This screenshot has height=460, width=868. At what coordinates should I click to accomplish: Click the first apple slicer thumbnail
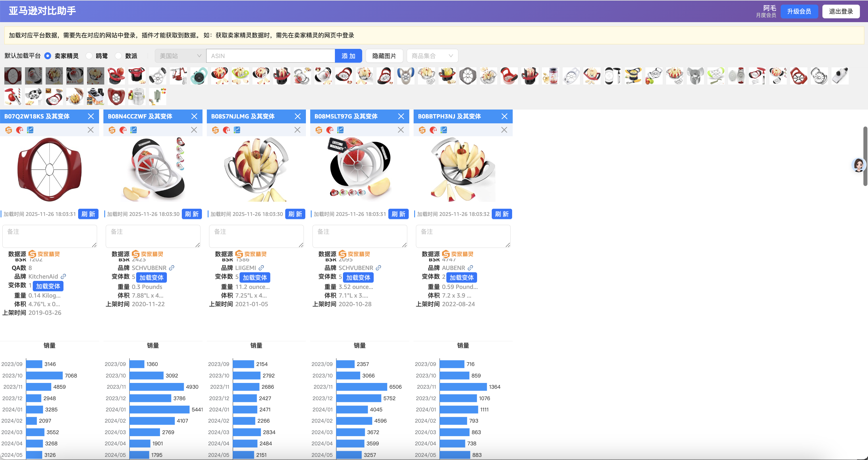click(13, 76)
